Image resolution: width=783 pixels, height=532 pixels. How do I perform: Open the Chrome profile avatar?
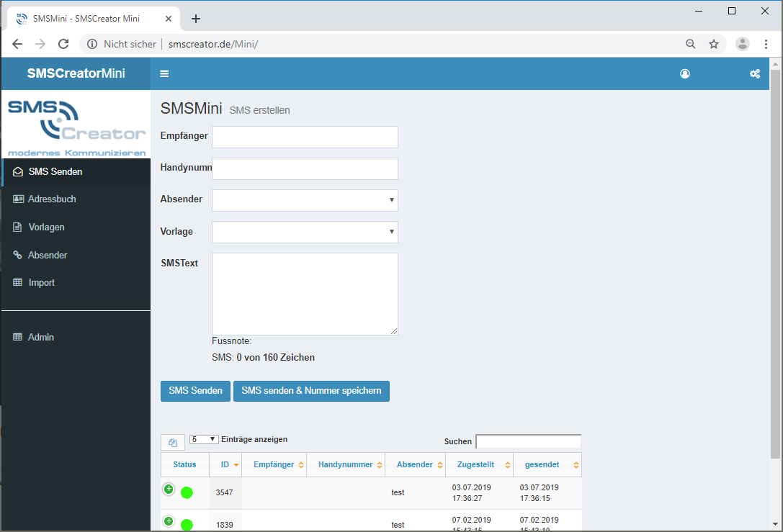click(743, 44)
